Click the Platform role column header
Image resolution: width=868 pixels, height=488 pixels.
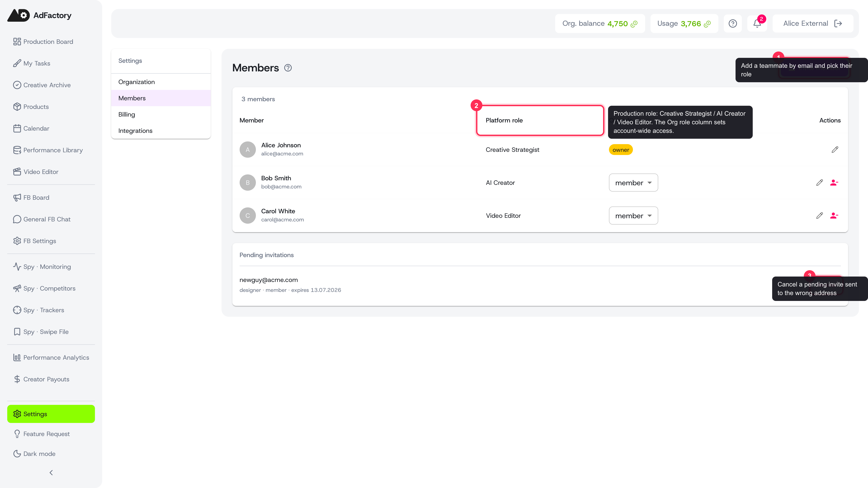[504, 120]
